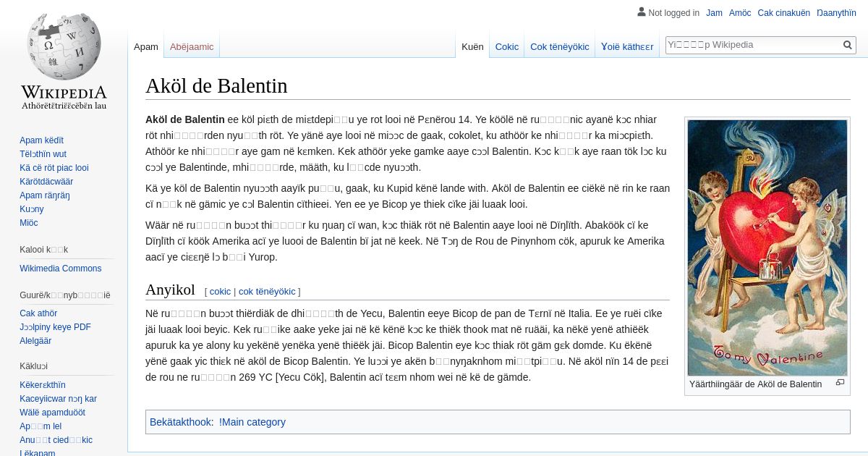Screen dimensions: 868x456
Task: Open Kä cë röt piac looi
Action: tap(54, 168)
